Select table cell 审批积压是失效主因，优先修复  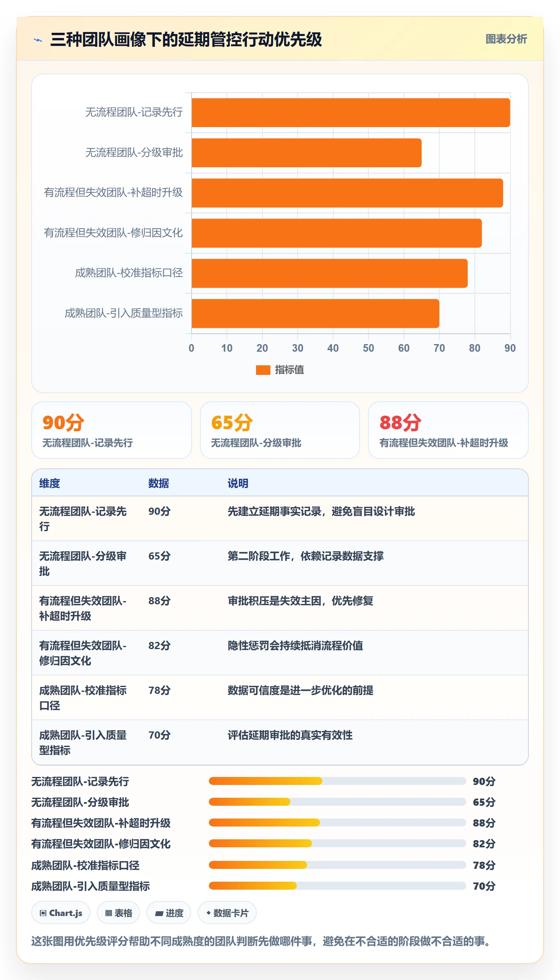pos(300,601)
